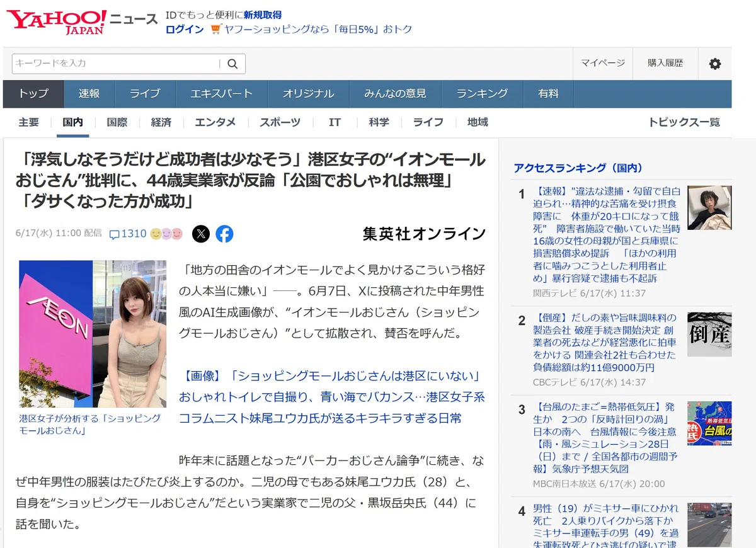Go to the ライフ category

click(x=428, y=122)
